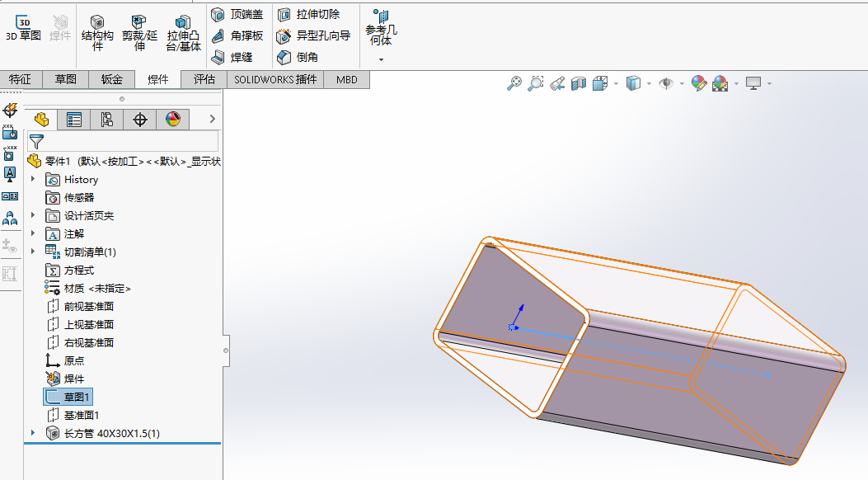The image size is (868, 480).
Task: Expand Hide/Show Items dropdown arrow
Action: click(x=682, y=84)
